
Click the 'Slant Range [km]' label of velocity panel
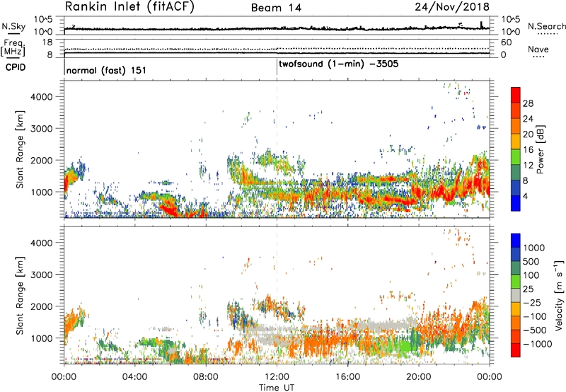[20, 295]
